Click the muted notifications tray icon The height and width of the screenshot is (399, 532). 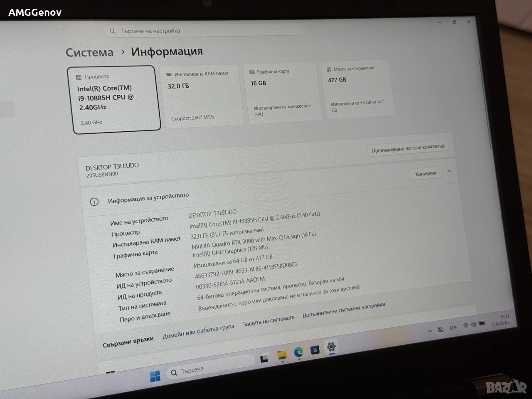[x=441, y=330]
